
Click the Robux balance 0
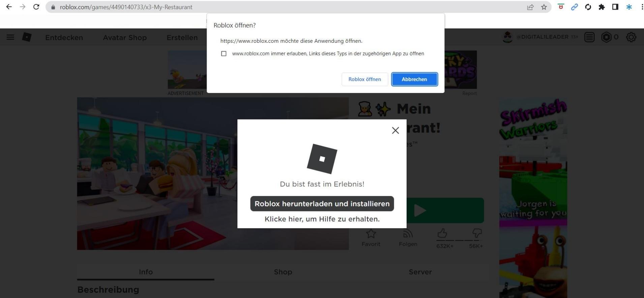coord(616,37)
